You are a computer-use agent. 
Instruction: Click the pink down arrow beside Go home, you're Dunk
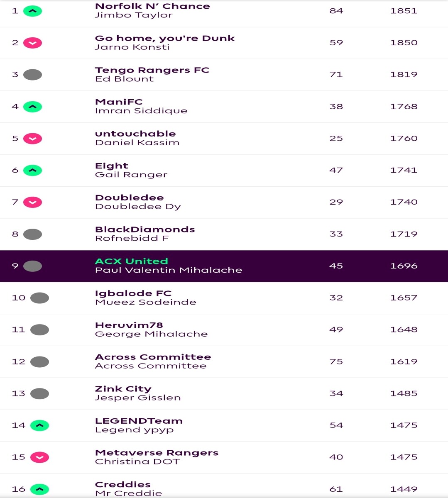click(32, 43)
